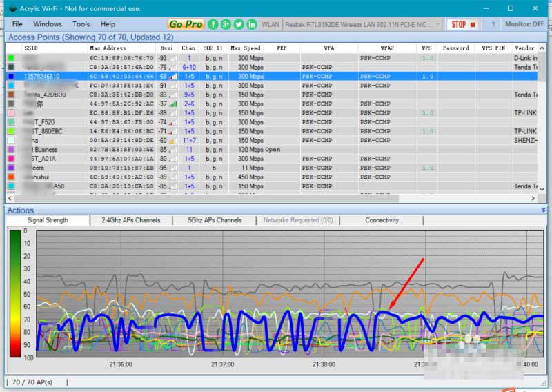Screen dimensions: 552x392
Task: Click the LinkedIn icon in toolbar
Action: [x=251, y=24]
